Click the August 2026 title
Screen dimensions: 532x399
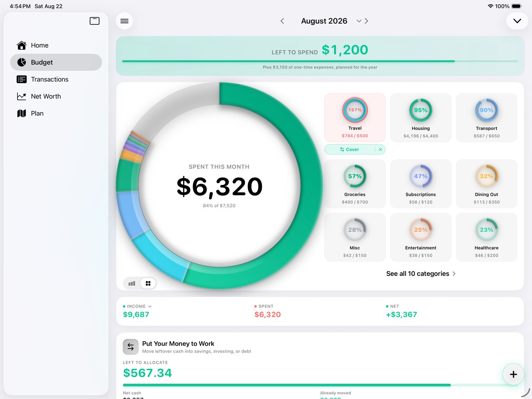324,21
